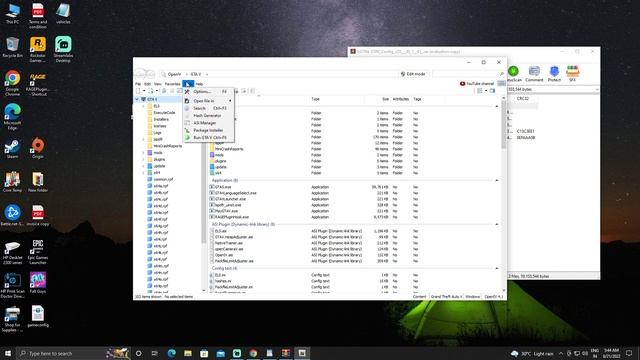Image resolution: width=640 pixels, height=360 pixels.
Task: Sort by the Size column header
Action: [x=385, y=99]
